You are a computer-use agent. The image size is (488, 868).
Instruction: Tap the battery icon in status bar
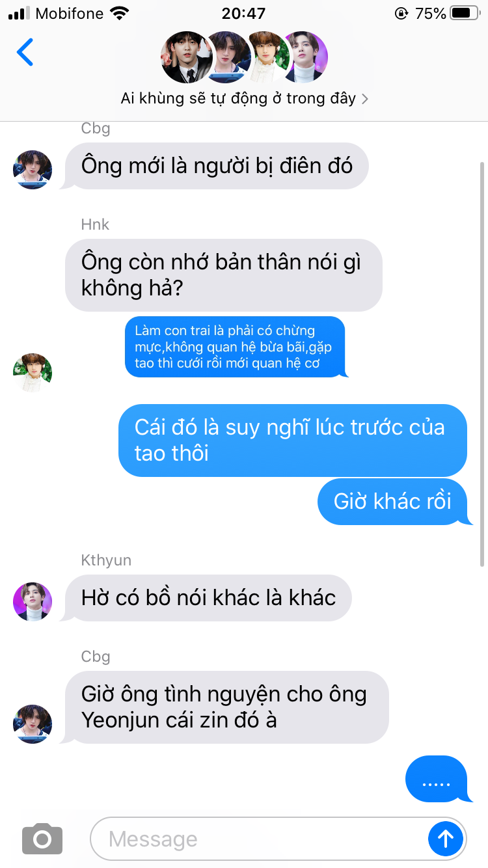[x=465, y=13]
